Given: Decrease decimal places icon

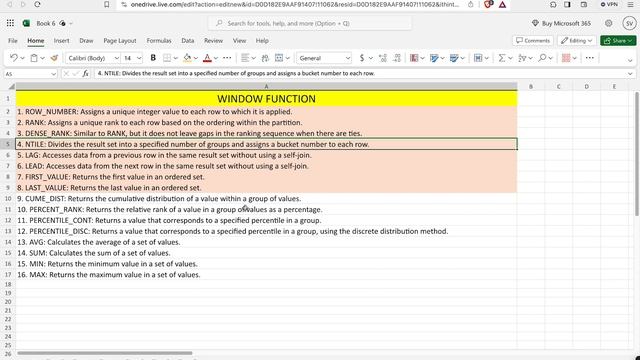Looking at the screenshot, I should point(397,58).
